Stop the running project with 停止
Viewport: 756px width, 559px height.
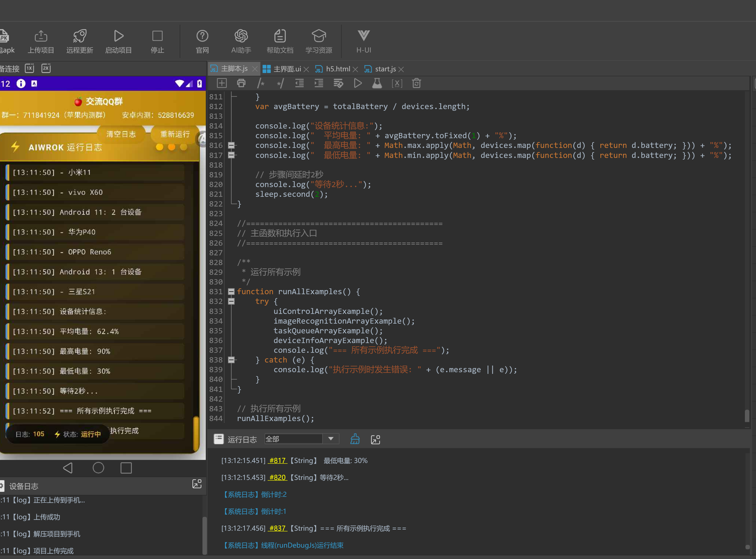[x=157, y=41]
